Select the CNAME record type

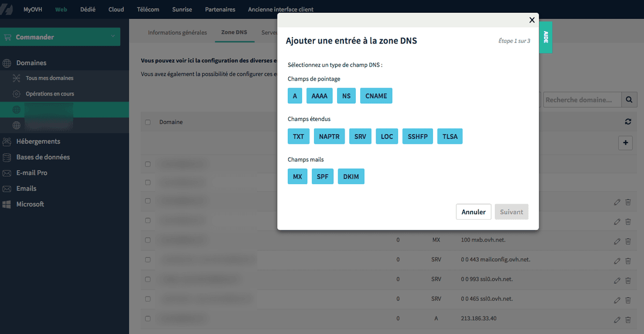376,96
